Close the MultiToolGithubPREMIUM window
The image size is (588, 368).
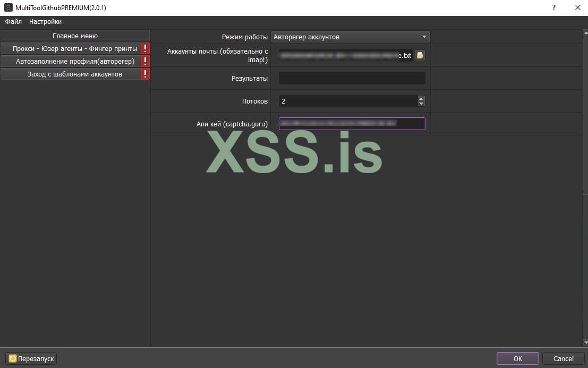578,7
